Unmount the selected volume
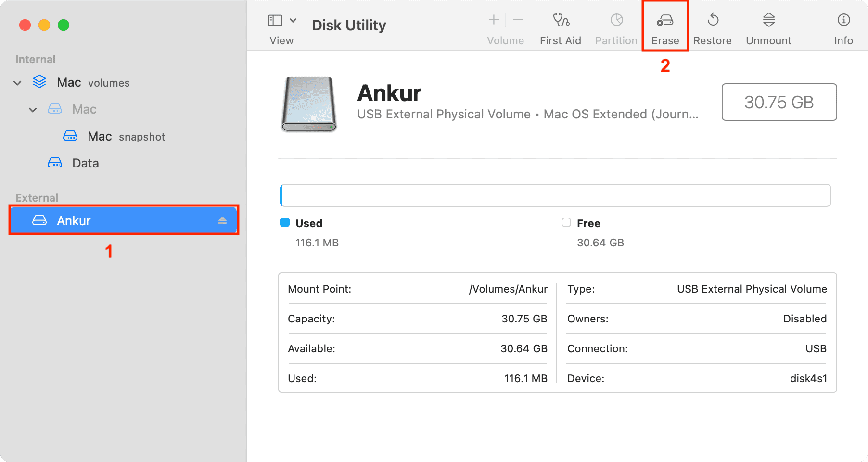Image resolution: width=868 pixels, height=462 pixels. [769, 29]
